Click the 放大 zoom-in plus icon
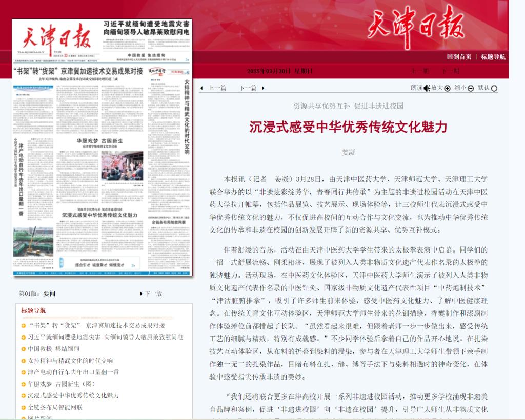This screenshot has width=525, height=420. tap(447, 88)
